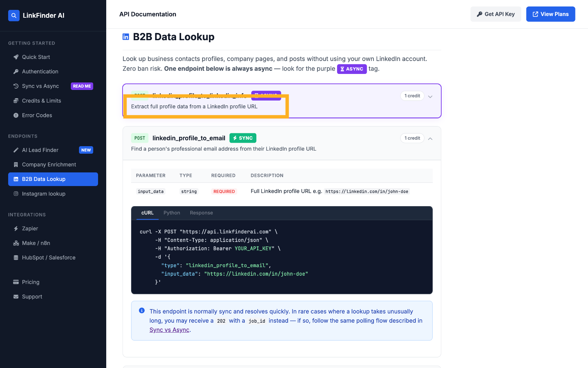Select the Make / n8n integration icon
588x368 pixels.
click(x=16, y=243)
